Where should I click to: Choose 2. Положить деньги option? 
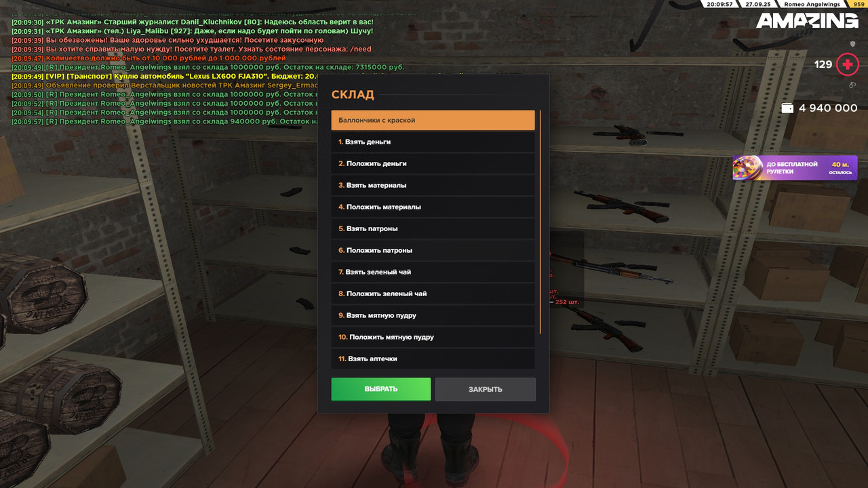[x=433, y=163]
